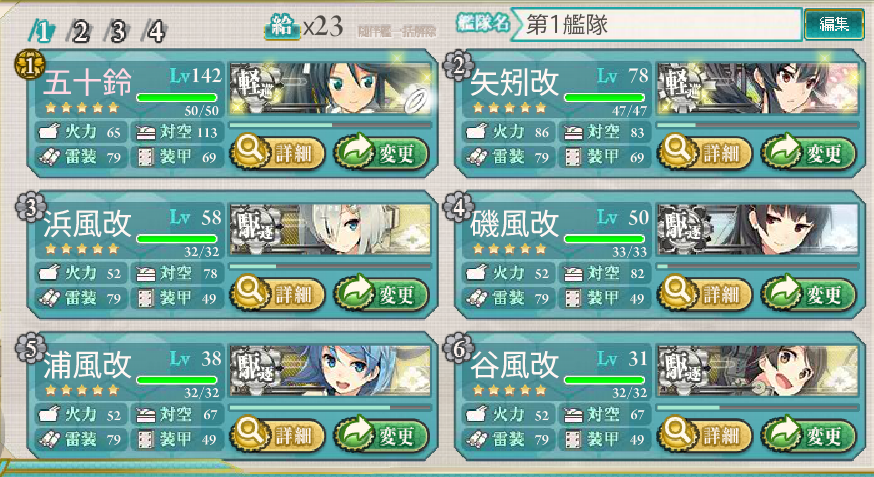
Task: Click the supply 給 icon
Action: point(283,26)
